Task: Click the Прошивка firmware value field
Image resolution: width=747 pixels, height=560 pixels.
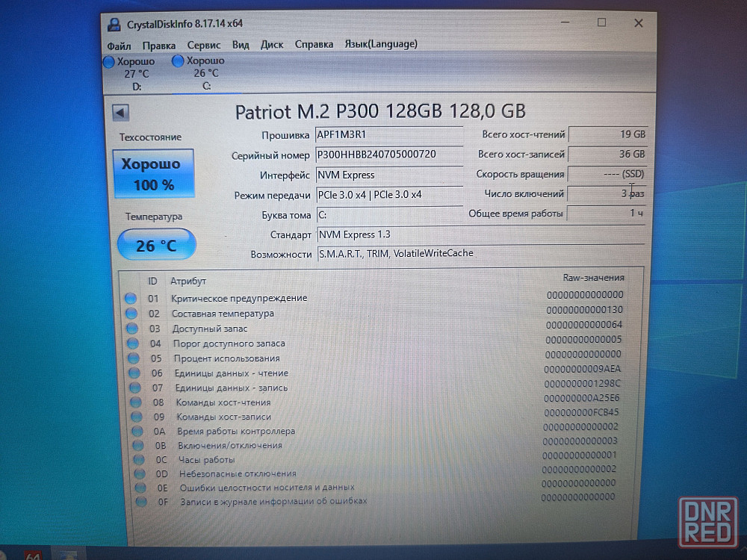Action: pyautogui.click(x=388, y=135)
